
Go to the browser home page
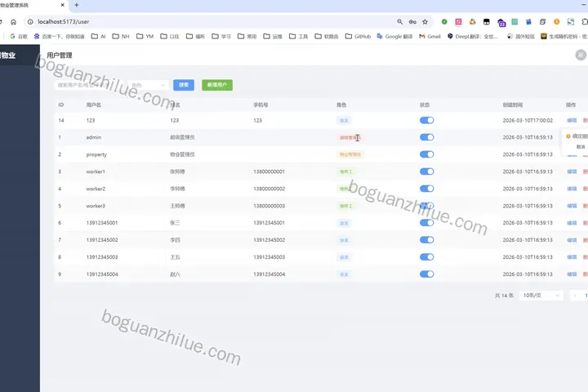click(14, 22)
